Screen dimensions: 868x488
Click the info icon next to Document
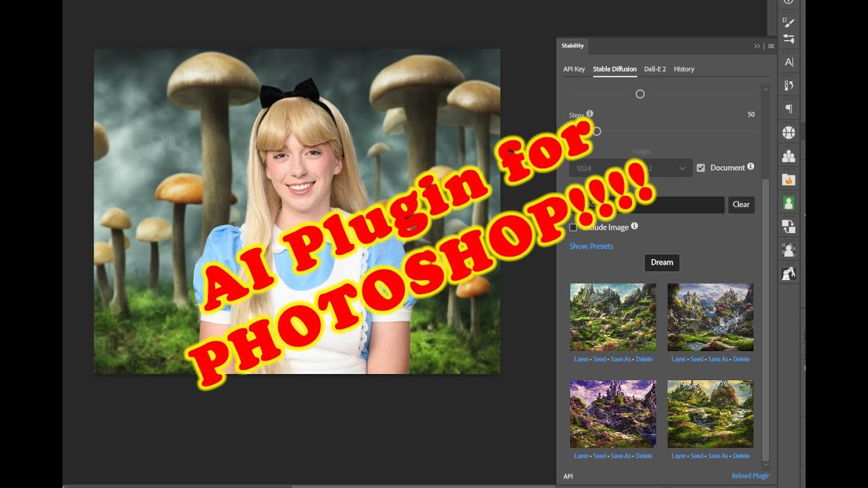click(x=751, y=167)
